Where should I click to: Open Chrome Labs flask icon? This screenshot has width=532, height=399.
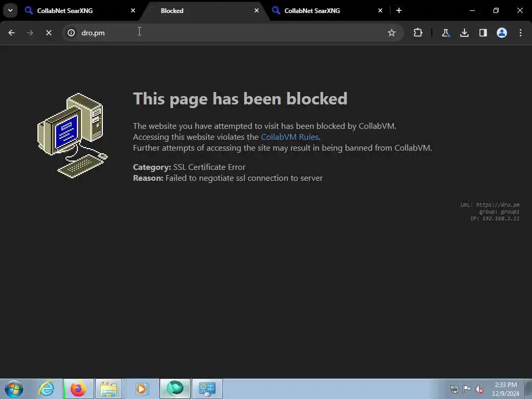(x=445, y=33)
